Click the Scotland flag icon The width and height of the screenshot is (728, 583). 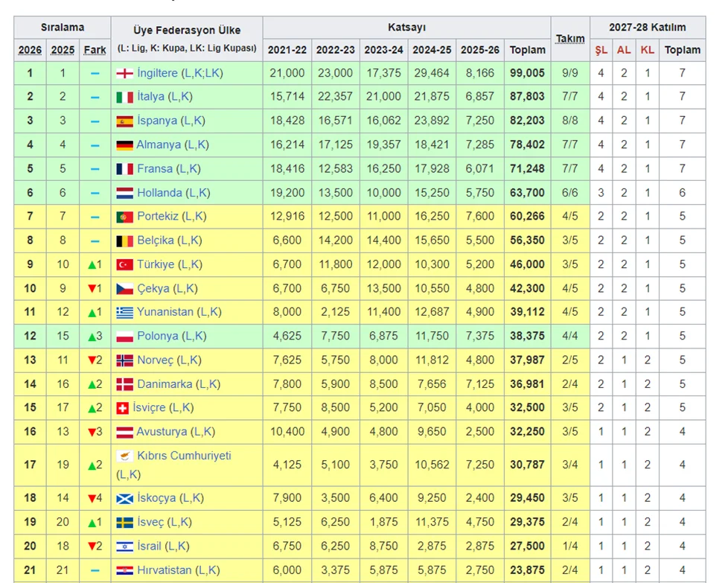click(124, 498)
